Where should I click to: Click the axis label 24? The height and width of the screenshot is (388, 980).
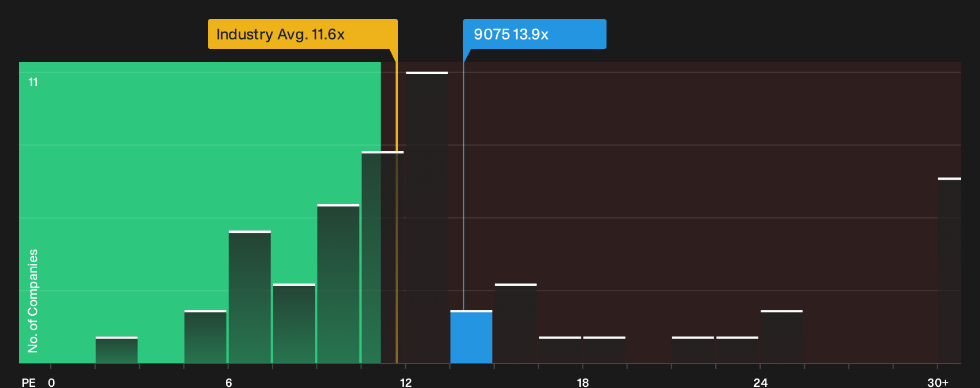click(x=760, y=383)
